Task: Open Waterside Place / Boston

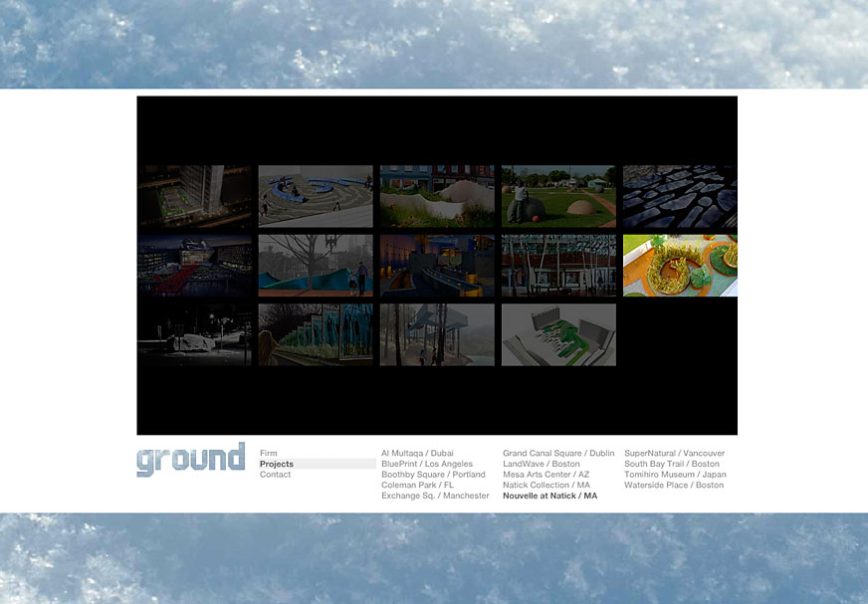Action: (675, 484)
